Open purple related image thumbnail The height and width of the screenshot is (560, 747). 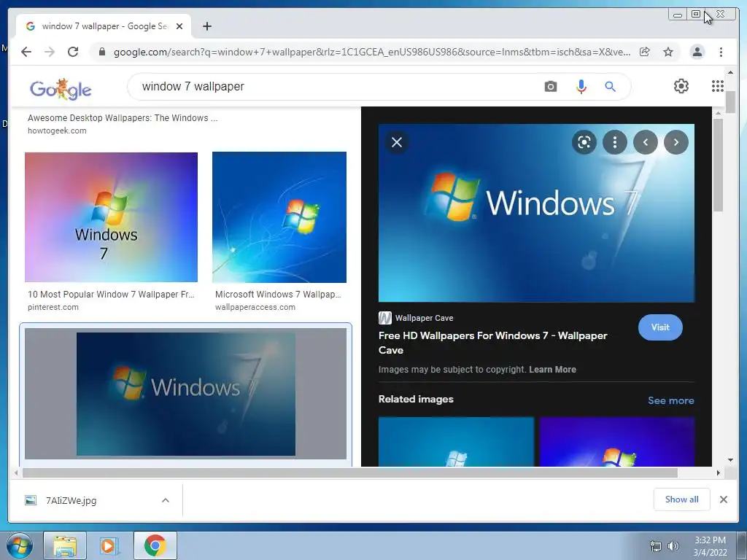pos(617,441)
